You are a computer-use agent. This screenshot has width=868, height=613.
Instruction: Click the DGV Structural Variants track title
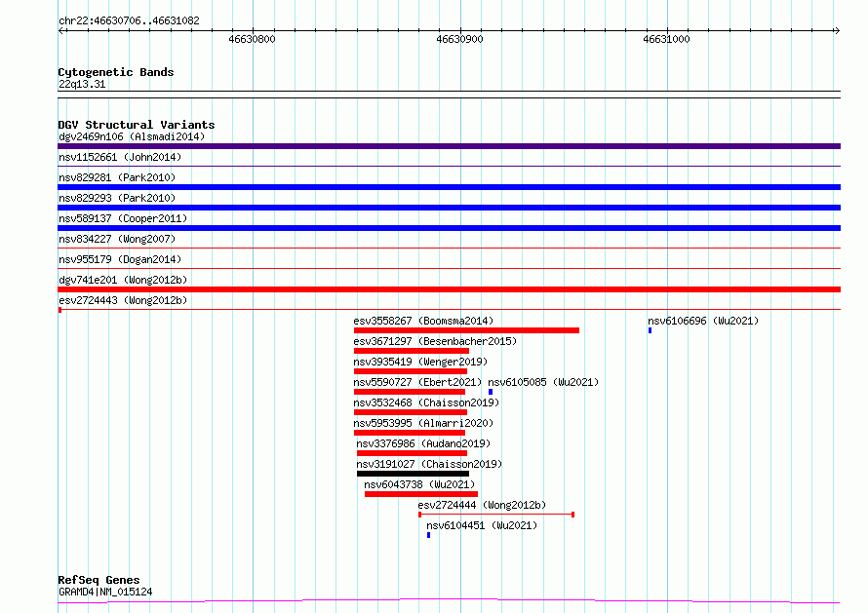pos(137,125)
